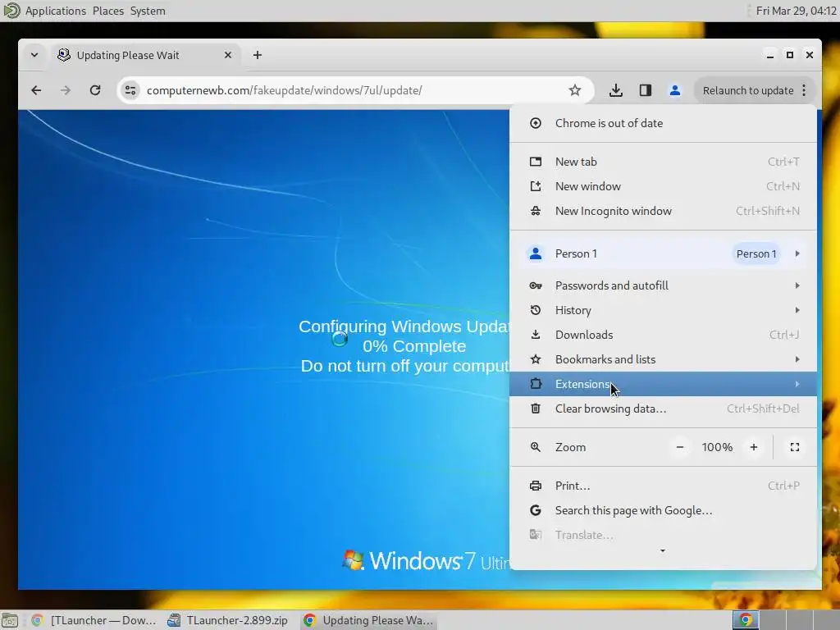The image size is (840, 630).
Task: Open Bookmarks and lists submenu
Action: point(663,359)
